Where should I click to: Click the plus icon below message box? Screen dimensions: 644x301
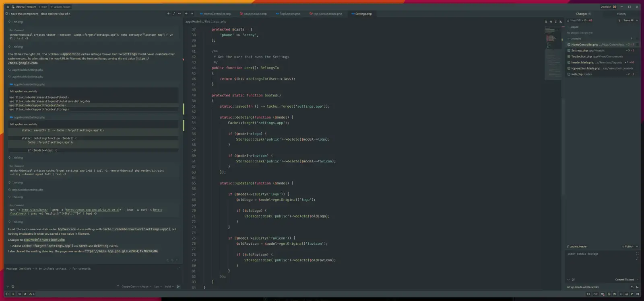click(x=8, y=287)
